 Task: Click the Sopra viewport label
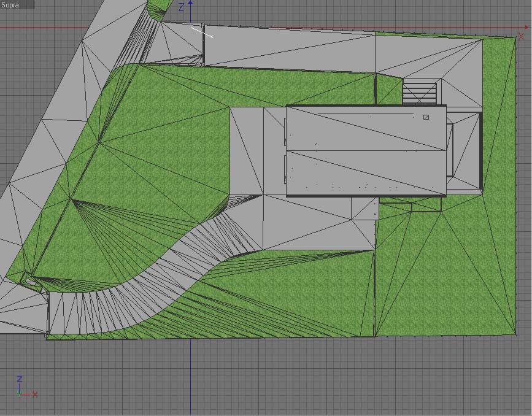pos(10,5)
